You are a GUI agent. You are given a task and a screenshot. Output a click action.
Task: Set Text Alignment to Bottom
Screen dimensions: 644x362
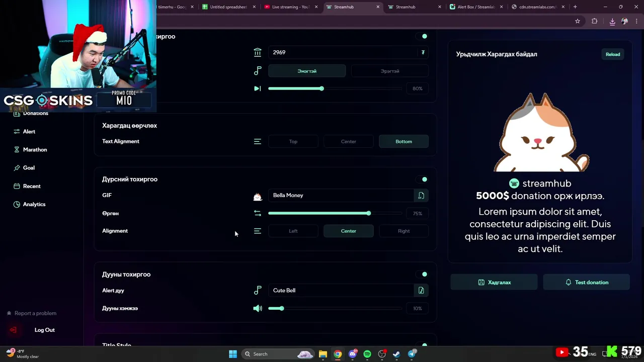[x=404, y=141]
